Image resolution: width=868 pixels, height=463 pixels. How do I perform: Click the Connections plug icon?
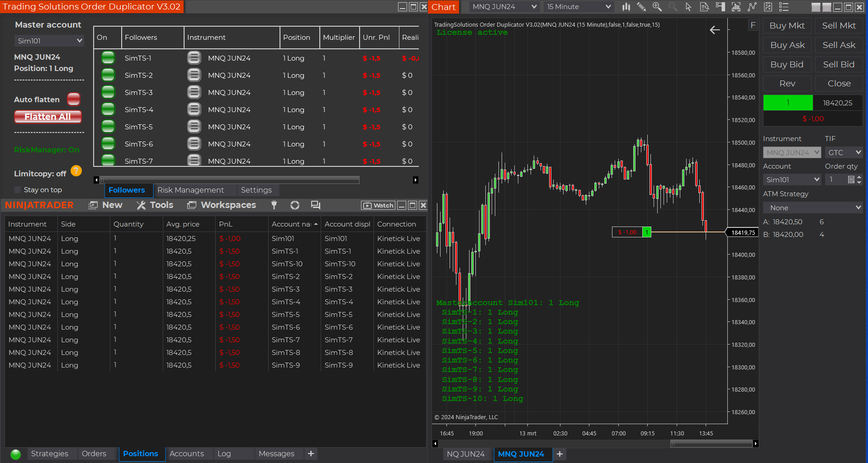coord(274,205)
